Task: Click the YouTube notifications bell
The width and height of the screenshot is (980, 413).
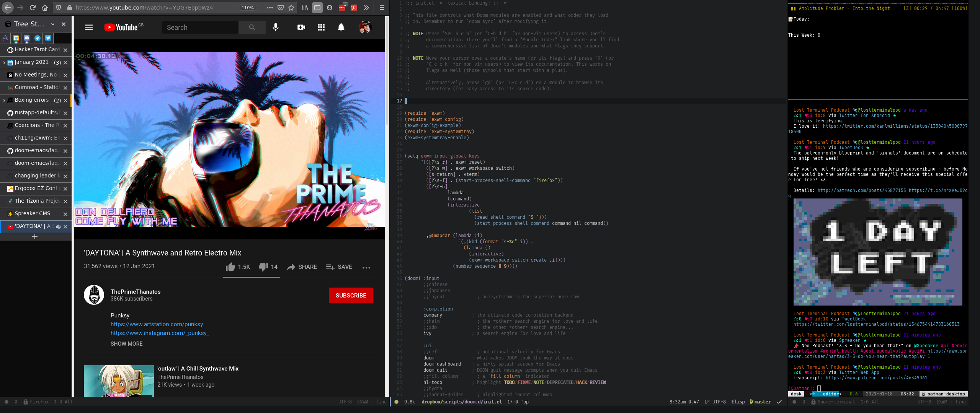Action: click(341, 27)
